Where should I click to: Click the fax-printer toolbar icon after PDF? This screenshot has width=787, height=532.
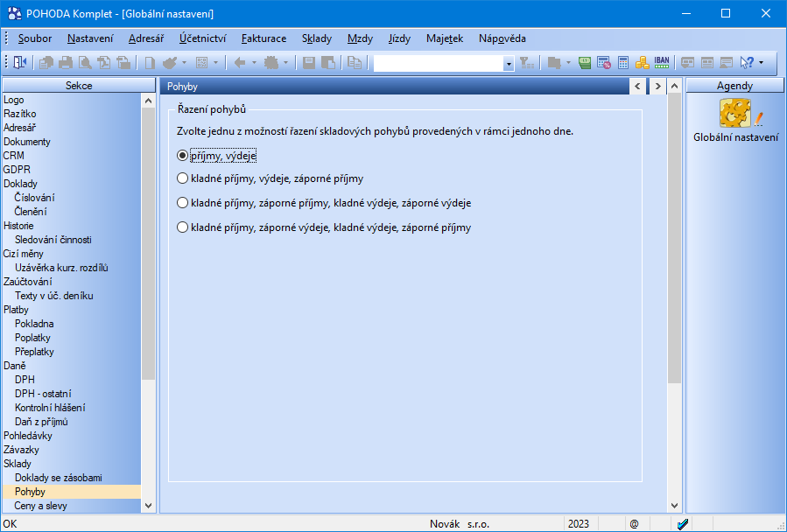[123, 63]
